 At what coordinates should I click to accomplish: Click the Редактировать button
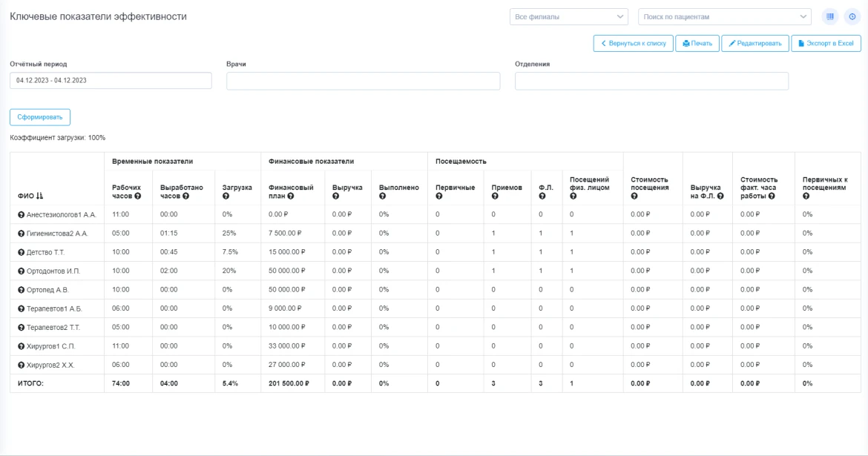click(x=754, y=44)
